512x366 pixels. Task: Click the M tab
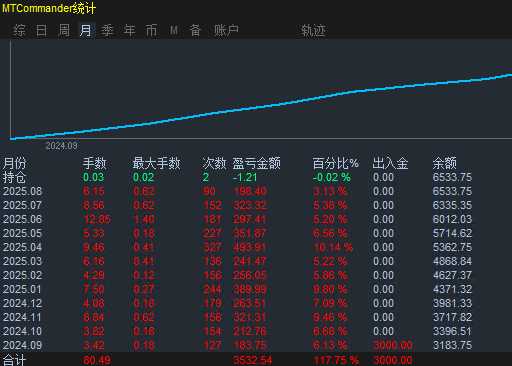(174, 30)
